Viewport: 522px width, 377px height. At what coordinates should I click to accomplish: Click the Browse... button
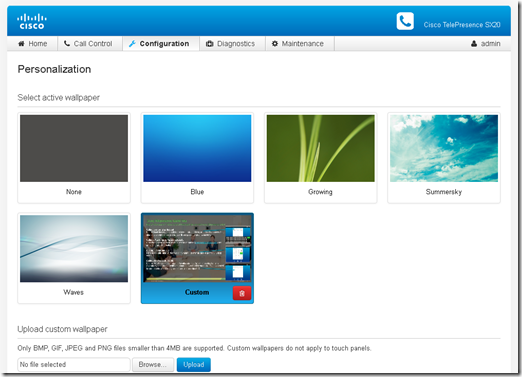point(153,364)
